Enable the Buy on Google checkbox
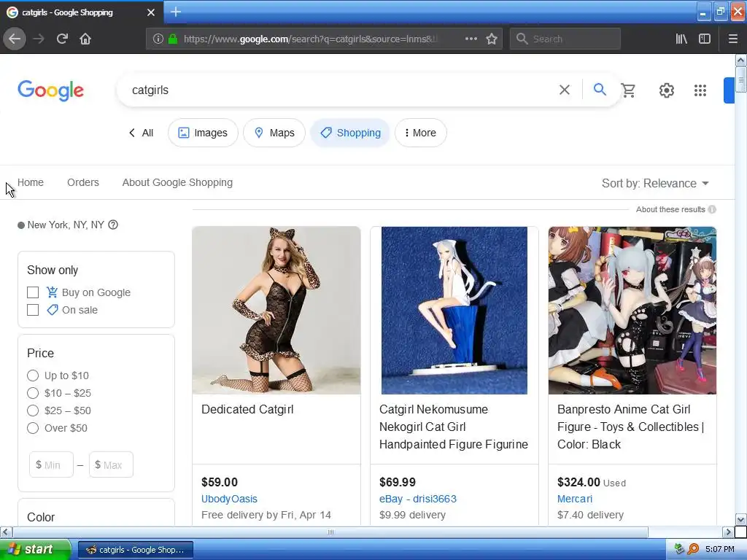 point(33,292)
